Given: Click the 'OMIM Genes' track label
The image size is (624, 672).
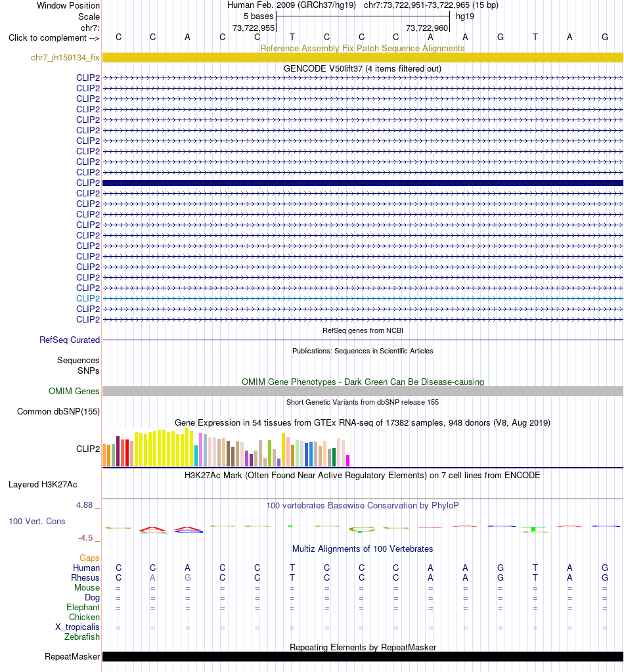Looking at the screenshot, I should pyautogui.click(x=74, y=391).
